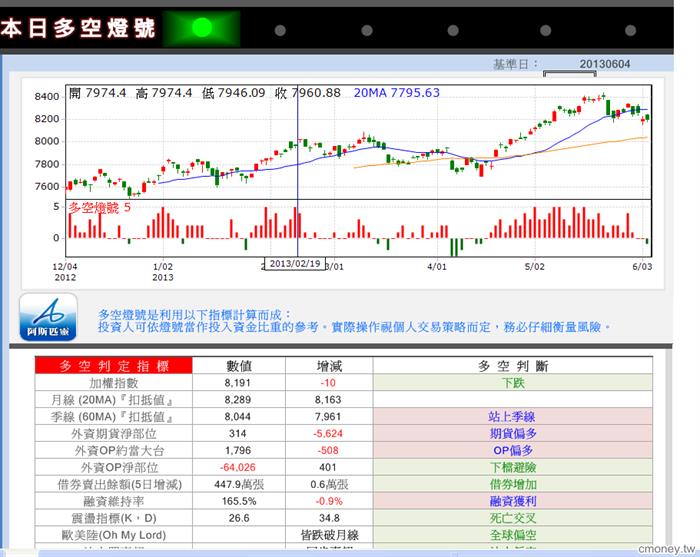
Task: Select the last gray indicator dot
Action: click(x=630, y=30)
